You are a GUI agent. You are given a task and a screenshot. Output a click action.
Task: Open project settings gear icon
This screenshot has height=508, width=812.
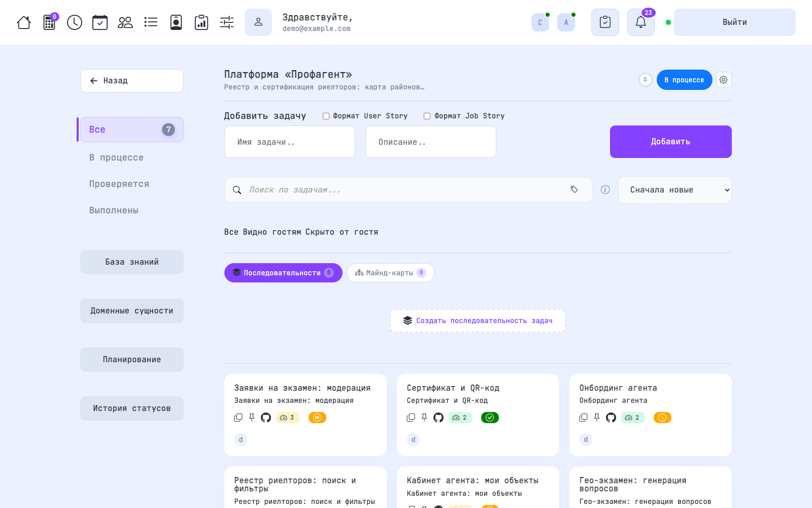coord(724,80)
